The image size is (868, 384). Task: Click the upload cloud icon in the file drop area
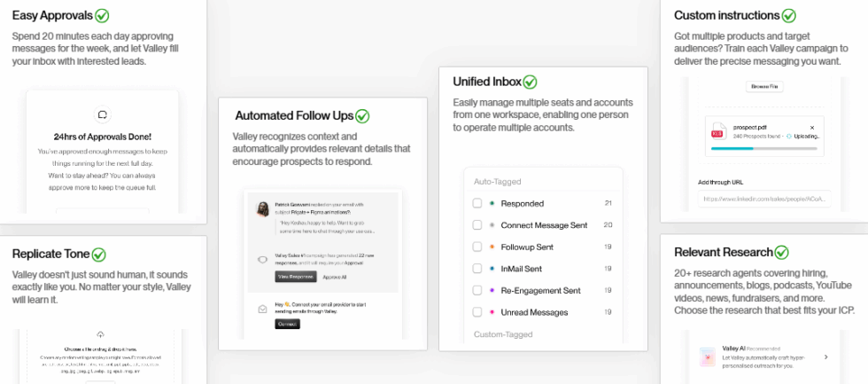[101, 334]
